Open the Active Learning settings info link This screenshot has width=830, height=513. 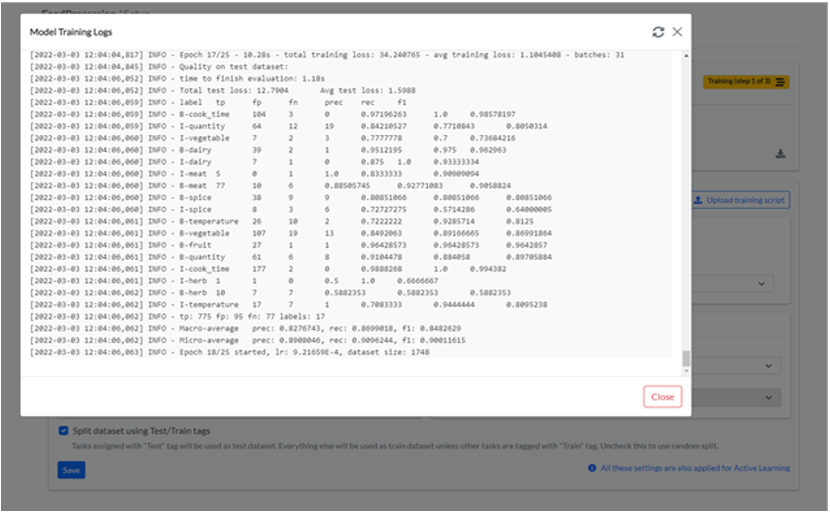tap(695, 468)
